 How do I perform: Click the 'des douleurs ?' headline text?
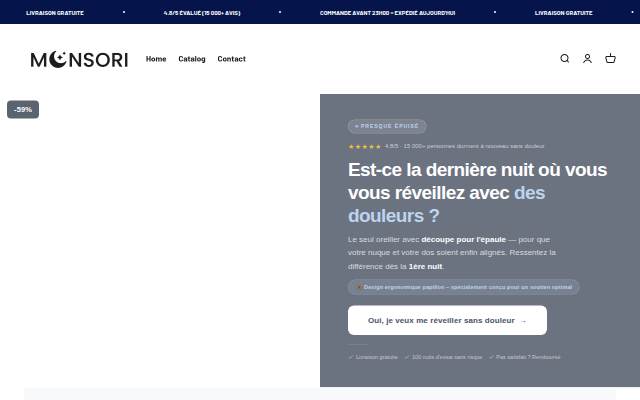[x=447, y=204]
